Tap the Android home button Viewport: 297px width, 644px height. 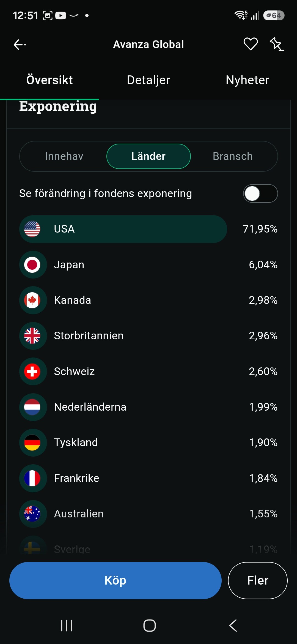(x=150, y=626)
